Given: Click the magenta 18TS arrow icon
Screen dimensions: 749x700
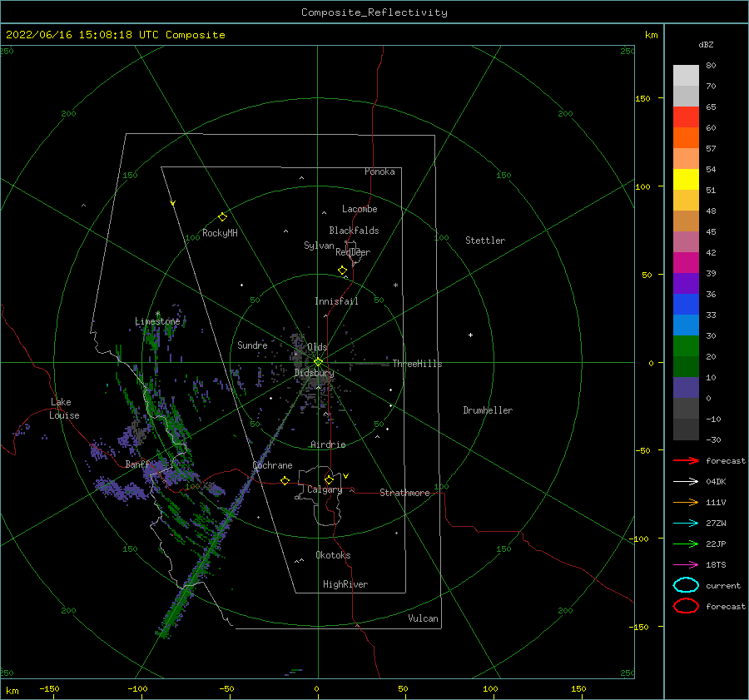Looking at the screenshot, I should (686, 564).
